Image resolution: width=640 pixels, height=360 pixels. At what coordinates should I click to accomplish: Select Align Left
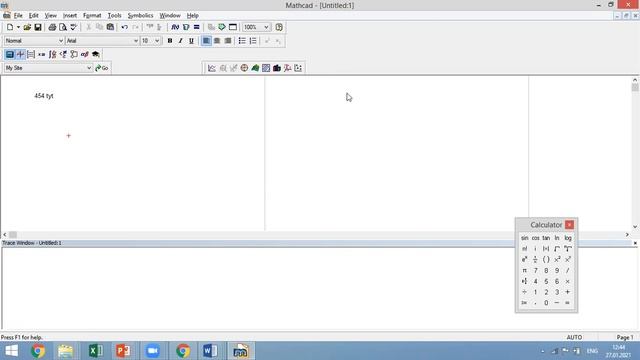coord(207,41)
